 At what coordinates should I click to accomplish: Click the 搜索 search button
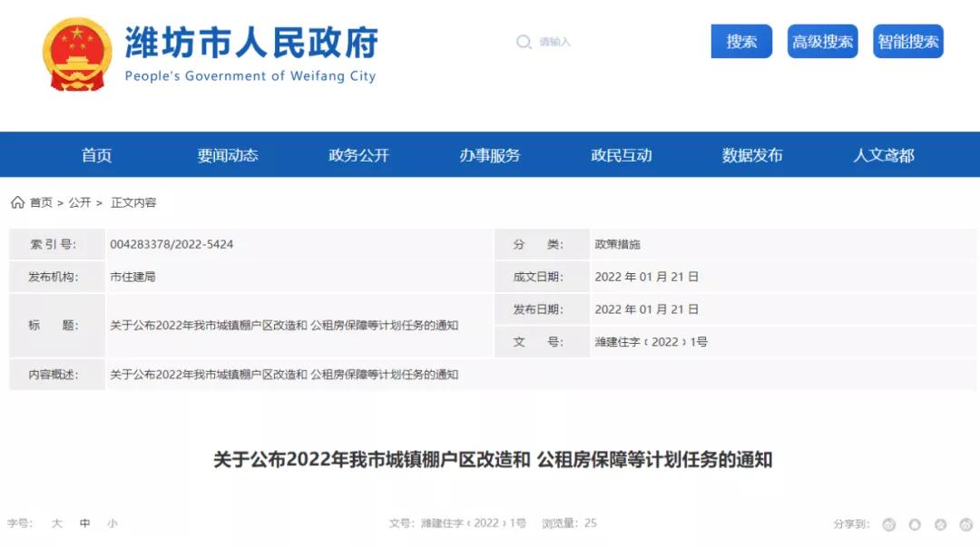pyautogui.click(x=740, y=42)
